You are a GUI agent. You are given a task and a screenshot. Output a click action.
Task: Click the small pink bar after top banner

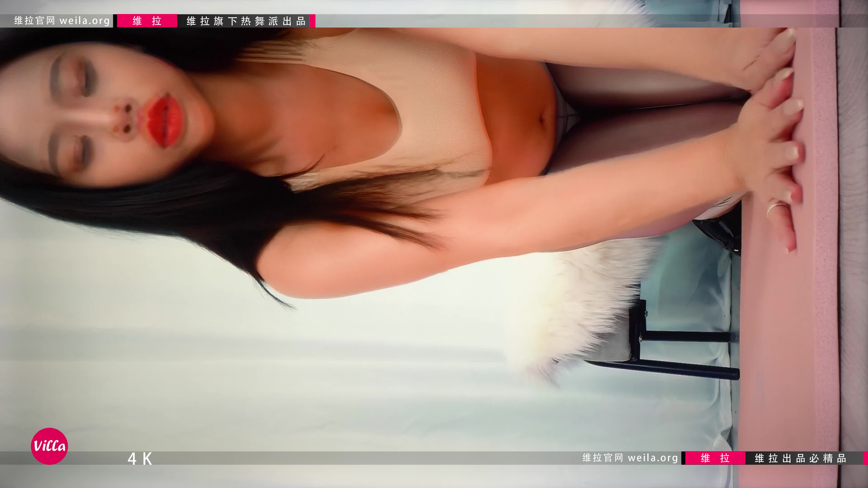(312, 21)
